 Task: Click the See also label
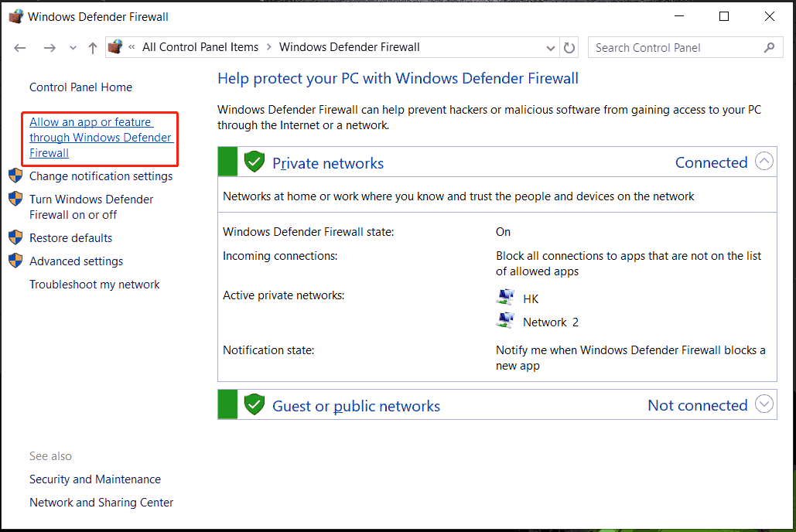click(50, 456)
